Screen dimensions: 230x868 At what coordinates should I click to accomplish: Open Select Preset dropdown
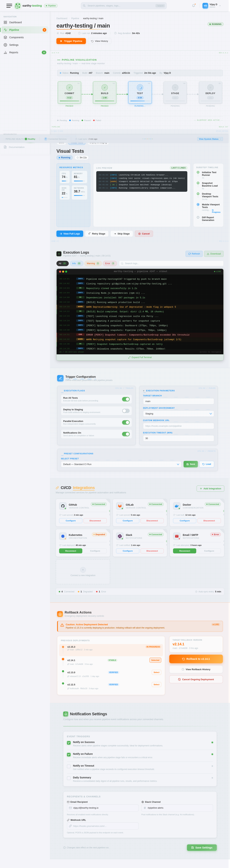tap(121, 464)
